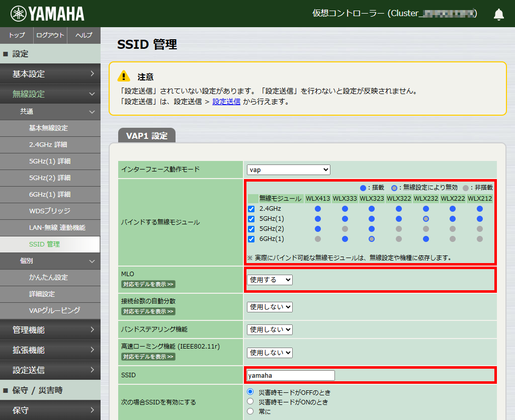Click 対応モデルを表示 button under MLO
This screenshot has height=420, width=515.
point(148,284)
